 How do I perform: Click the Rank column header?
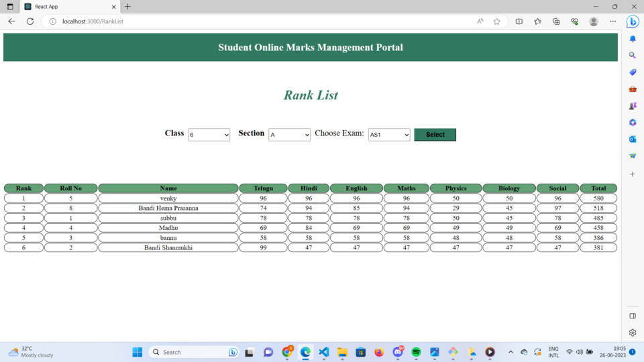tap(23, 188)
